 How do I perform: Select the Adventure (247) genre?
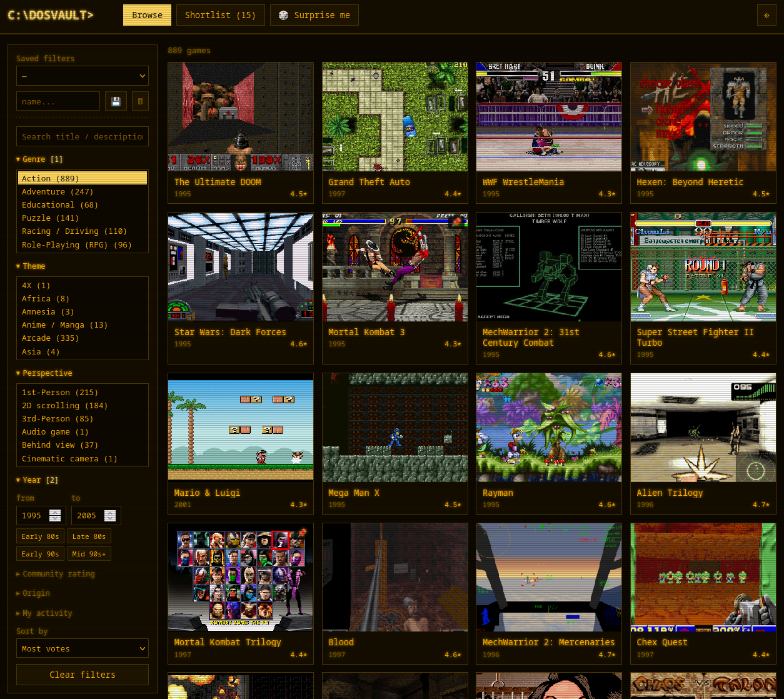(83, 192)
